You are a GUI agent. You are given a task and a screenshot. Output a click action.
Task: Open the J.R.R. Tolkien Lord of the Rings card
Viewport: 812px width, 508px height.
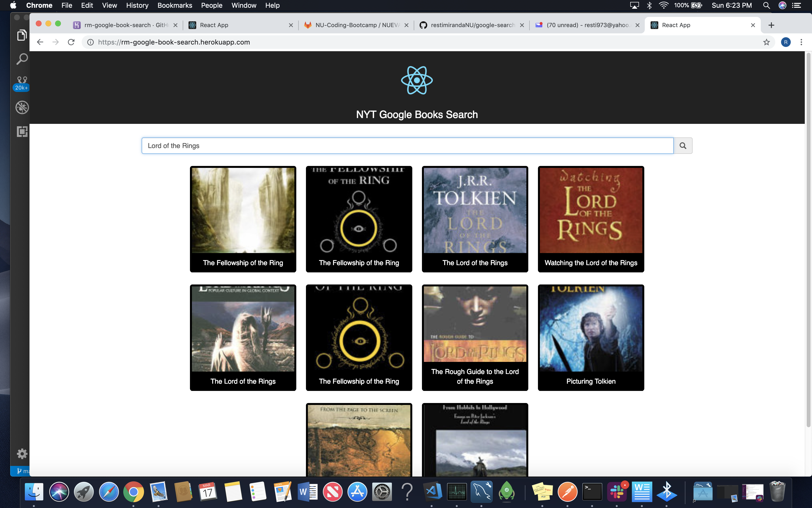(475, 219)
